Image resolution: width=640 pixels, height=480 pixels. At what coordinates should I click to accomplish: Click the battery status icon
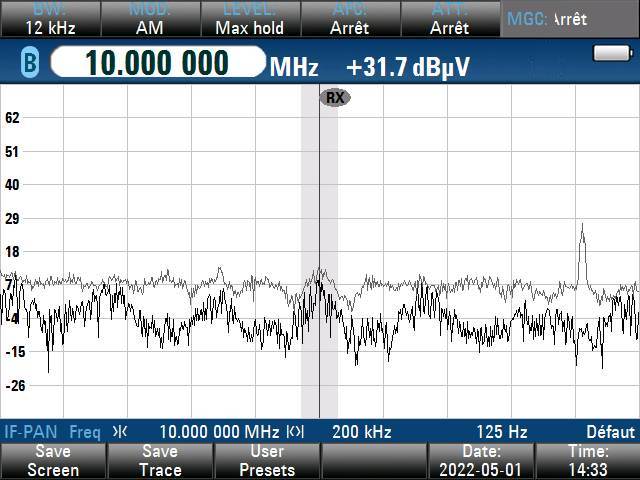(x=608, y=53)
